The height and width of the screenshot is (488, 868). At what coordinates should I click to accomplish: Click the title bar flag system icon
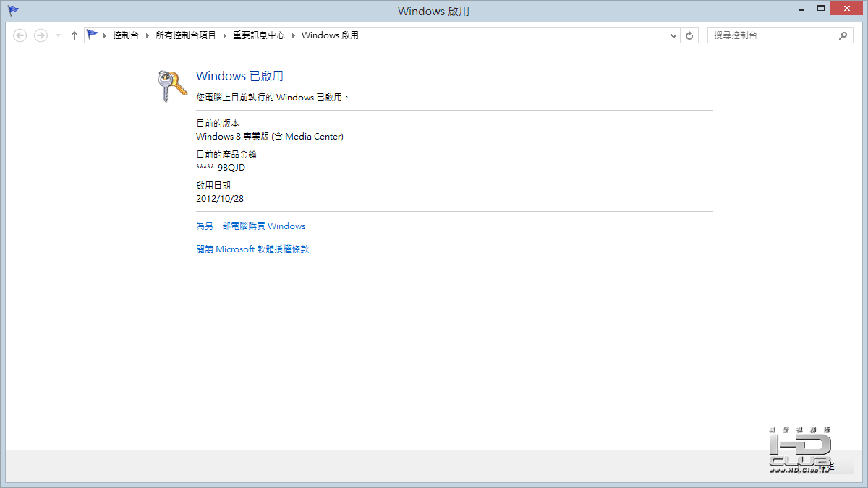pyautogui.click(x=13, y=11)
